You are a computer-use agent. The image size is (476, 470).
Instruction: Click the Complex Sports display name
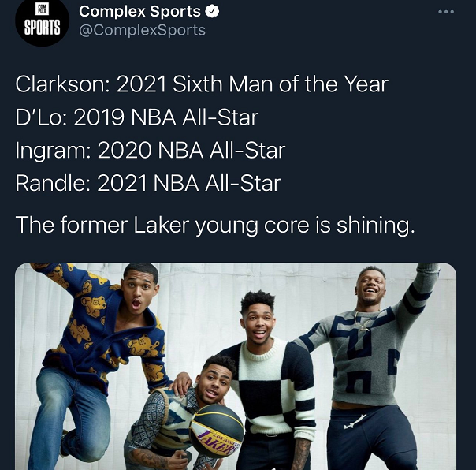[x=139, y=12]
